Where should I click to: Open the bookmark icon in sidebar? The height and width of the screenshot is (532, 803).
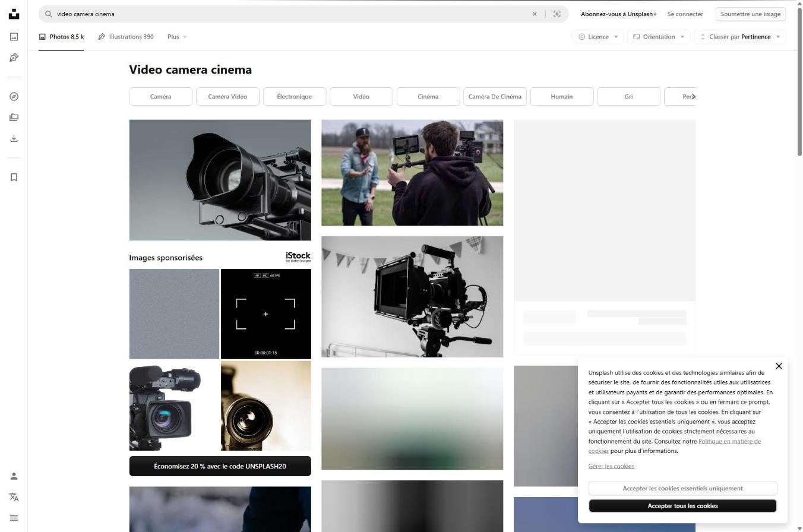coord(14,178)
